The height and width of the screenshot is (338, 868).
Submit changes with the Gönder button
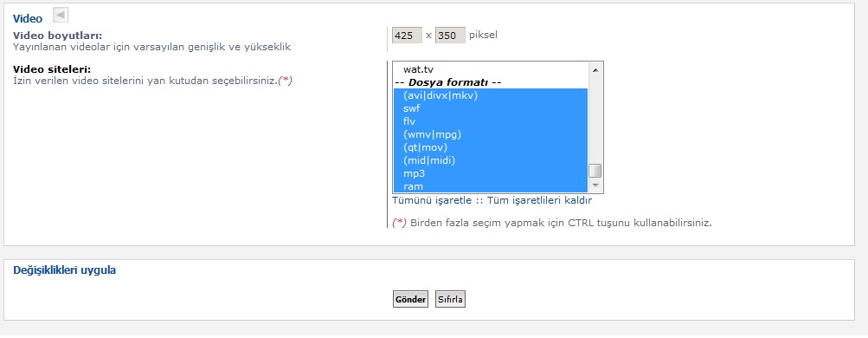click(x=410, y=300)
